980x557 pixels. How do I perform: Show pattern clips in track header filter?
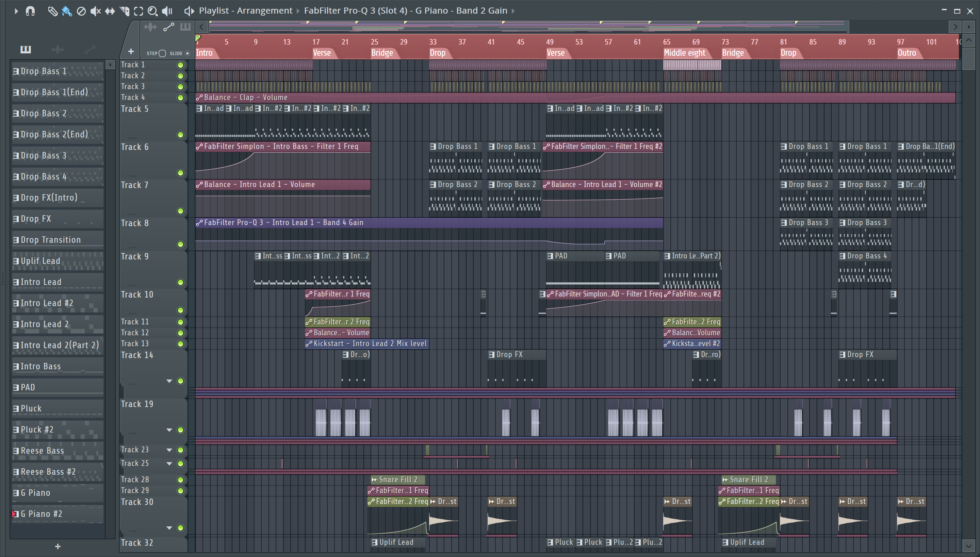tap(185, 27)
